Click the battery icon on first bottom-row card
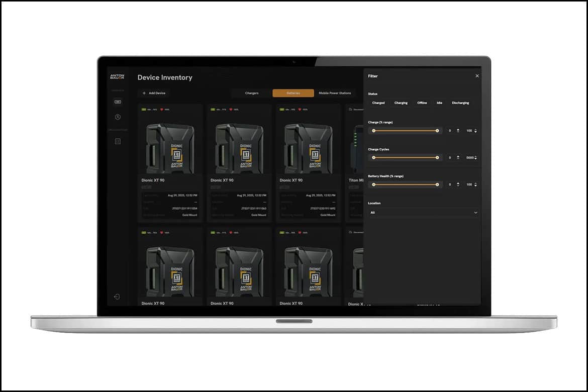This screenshot has width=588, height=392. pyautogui.click(x=144, y=233)
